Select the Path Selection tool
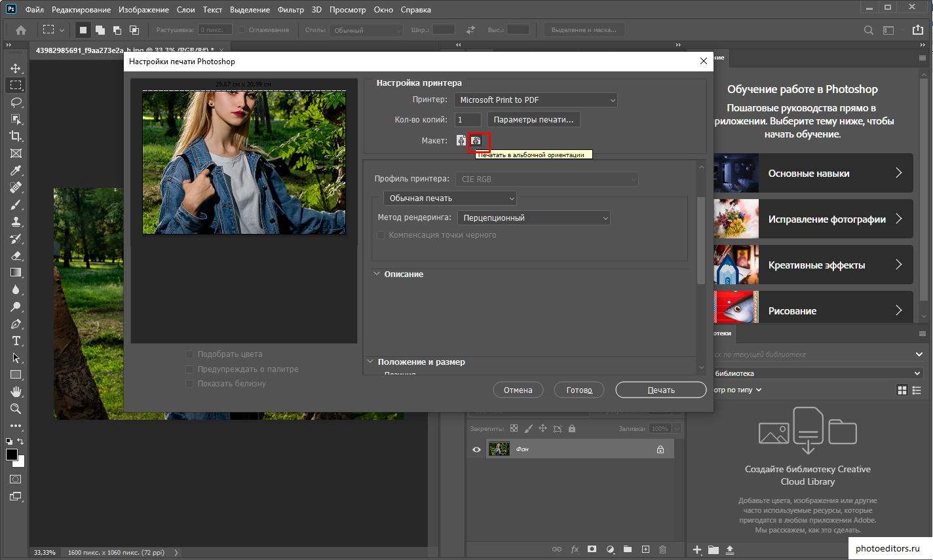The width and height of the screenshot is (933, 560). click(x=16, y=358)
